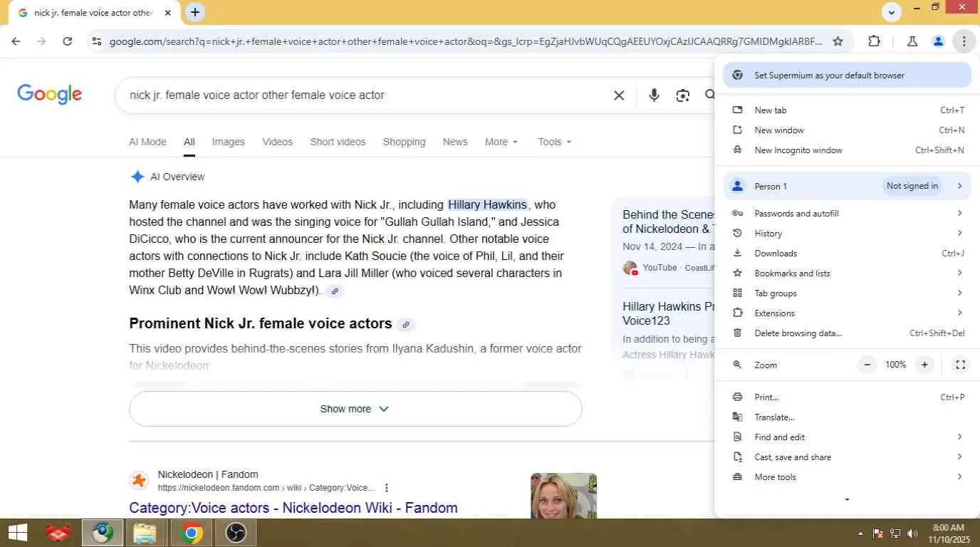Screen dimensions: 980x547
Task: Decrease zoom with the minus button
Action: [867, 365]
